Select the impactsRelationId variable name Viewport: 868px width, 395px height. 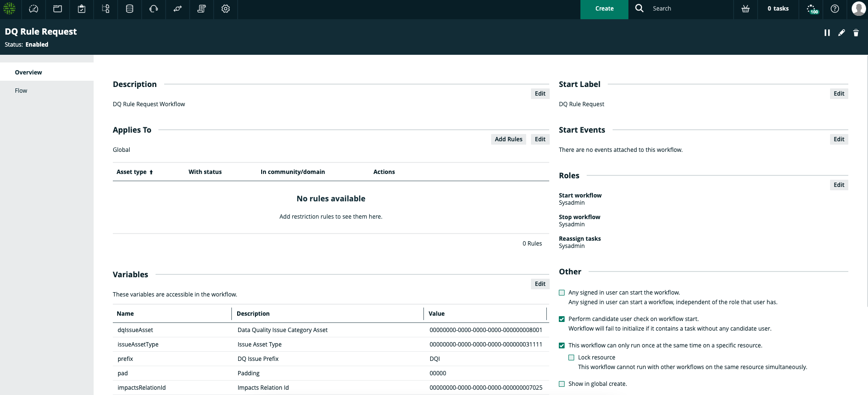point(142,388)
